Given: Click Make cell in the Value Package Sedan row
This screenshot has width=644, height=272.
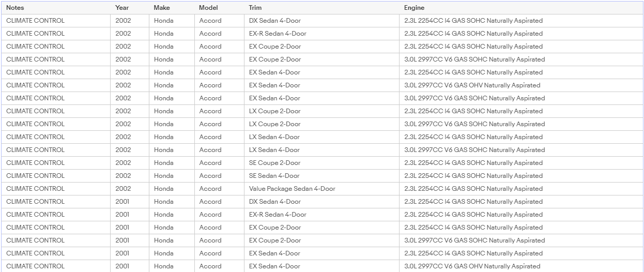Looking at the screenshot, I should click(172, 189).
